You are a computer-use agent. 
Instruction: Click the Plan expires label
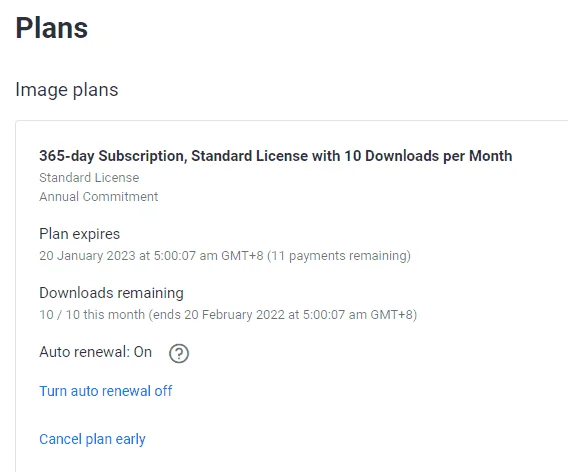(x=79, y=234)
